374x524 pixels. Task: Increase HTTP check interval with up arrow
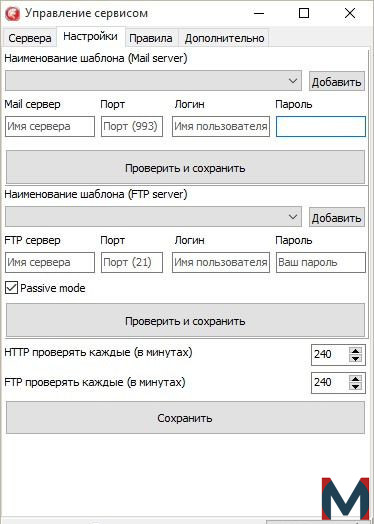tap(355, 351)
